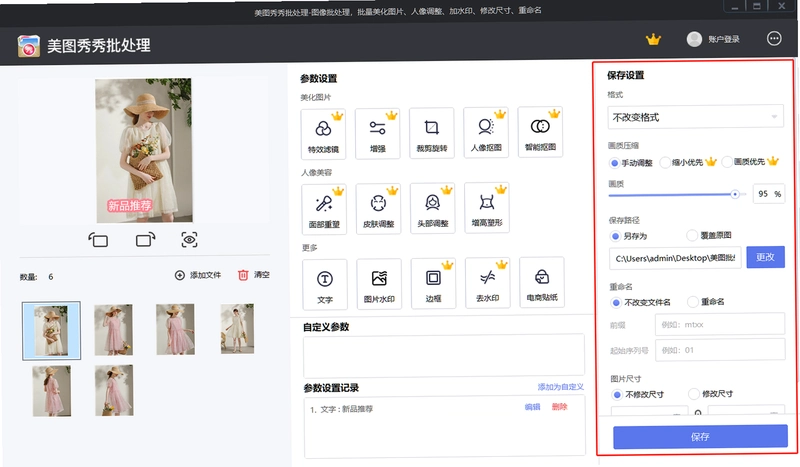This screenshot has width=800, height=467.
Task: Select the 裁剪旋转 crop rotate tool
Action: tap(432, 133)
